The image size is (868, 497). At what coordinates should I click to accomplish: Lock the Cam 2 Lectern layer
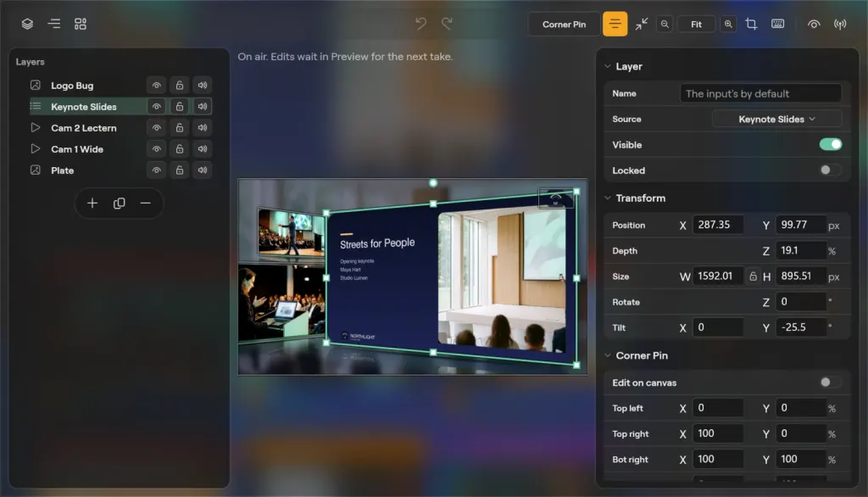180,127
